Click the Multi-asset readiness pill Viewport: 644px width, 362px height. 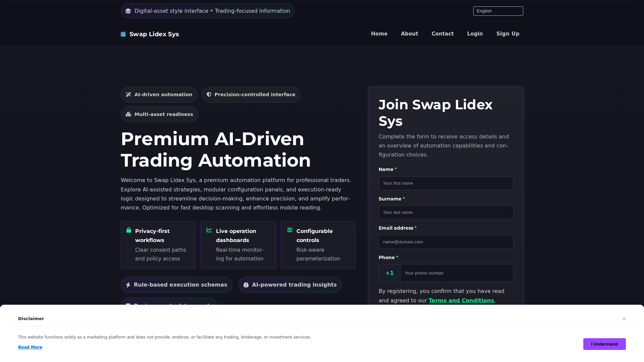(159, 114)
